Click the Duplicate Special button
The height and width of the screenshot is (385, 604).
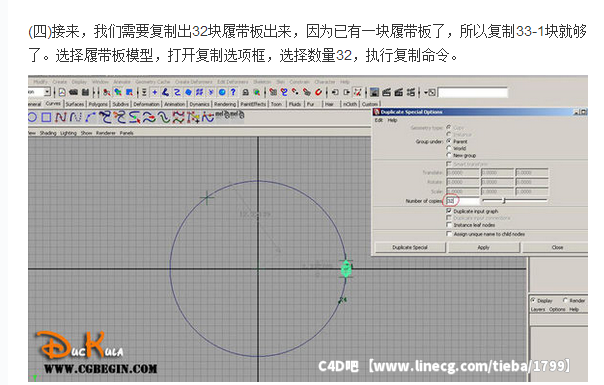pos(410,247)
